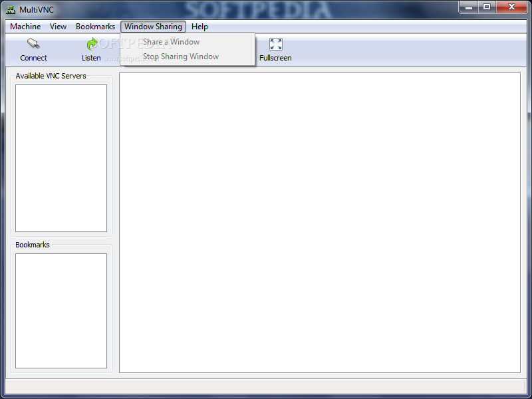This screenshot has width=532, height=399.
Task: Choose Stop Sharing Window entry
Action: click(x=188, y=57)
